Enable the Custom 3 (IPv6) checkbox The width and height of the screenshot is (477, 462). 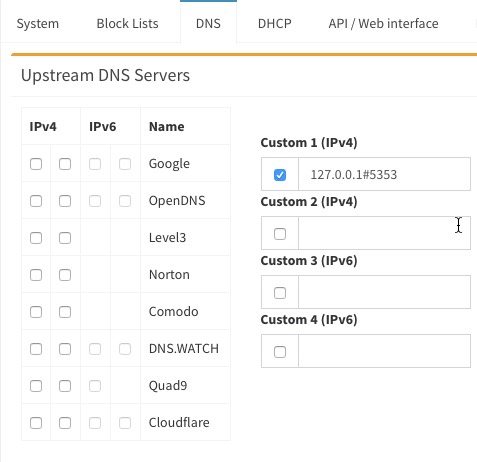click(280, 293)
